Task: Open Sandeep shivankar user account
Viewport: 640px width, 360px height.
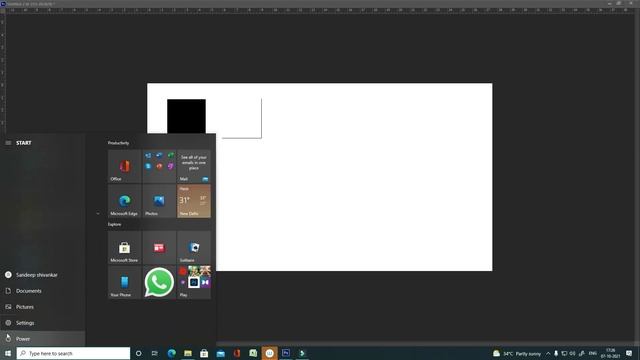Action: [42, 275]
